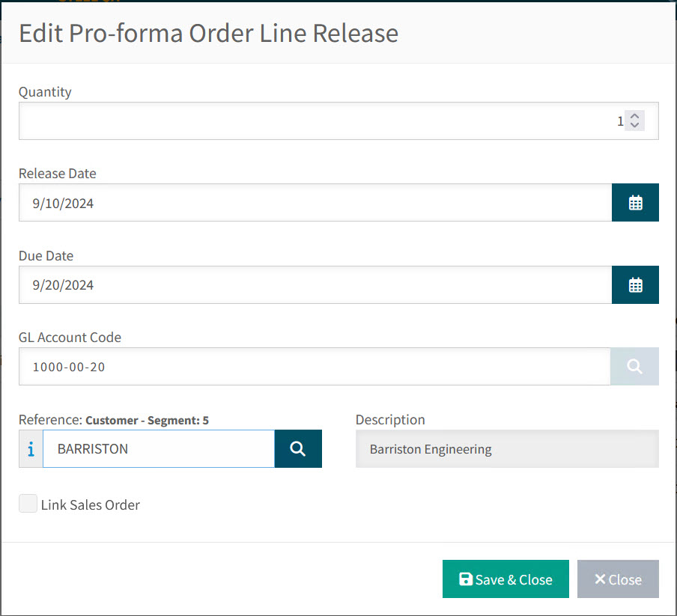Select the Due Date field showing 9/20/2024
The height and width of the screenshot is (616, 677).
point(315,284)
